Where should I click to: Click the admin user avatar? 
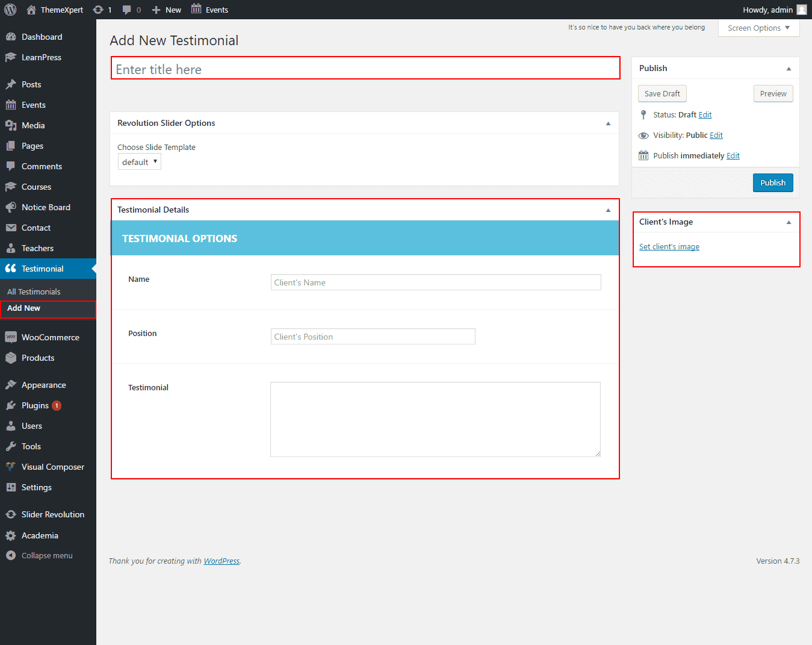(x=801, y=10)
